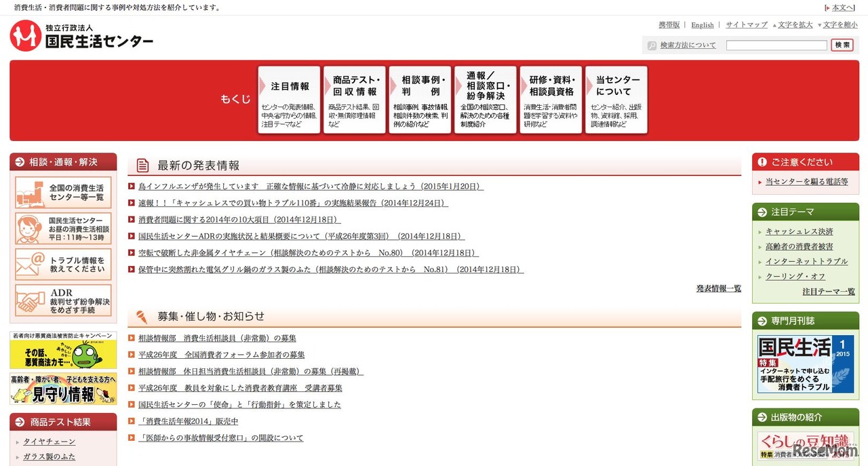Open お昼の消費生活相談 banner
The height and width of the screenshot is (466, 868).
(x=63, y=229)
